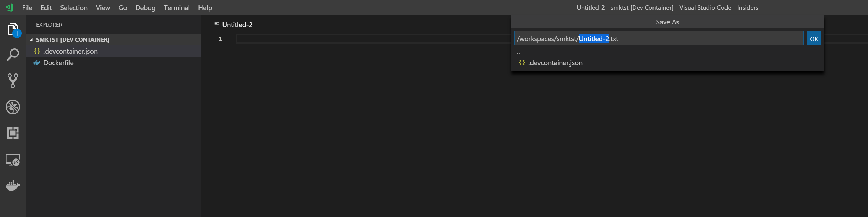Viewport: 868px width, 217px height.
Task: Select the Debug icon in the activity bar
Action: (13, 107)
